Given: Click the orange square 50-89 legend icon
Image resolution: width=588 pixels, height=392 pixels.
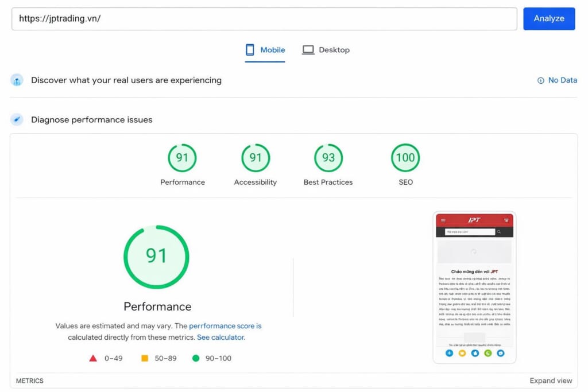Looking at the screenshot, I should click(145, 358).
